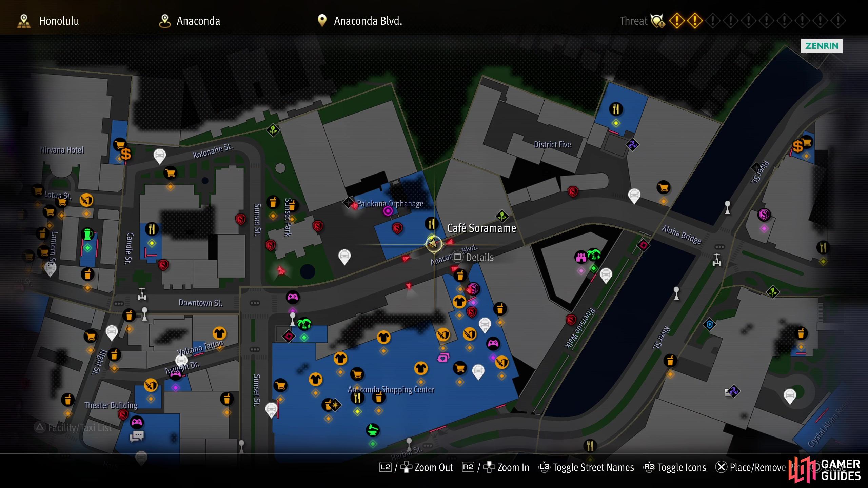Click the first active Threat level indicator
868x488 pixels.
pyautogui.click(x=676, y=21)
